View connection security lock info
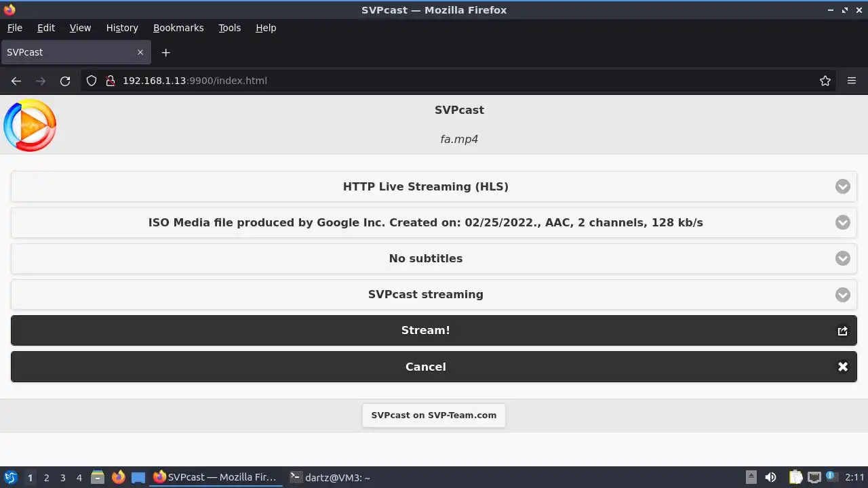Image resolution: width=868 pixels, height=488 pixels. click(x=111, y=81)
